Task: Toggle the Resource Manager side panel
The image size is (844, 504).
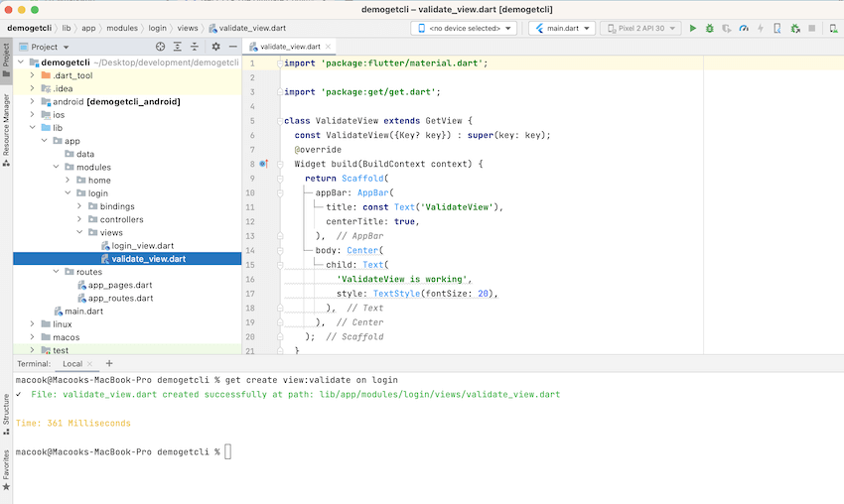Action: coord(7,130)
